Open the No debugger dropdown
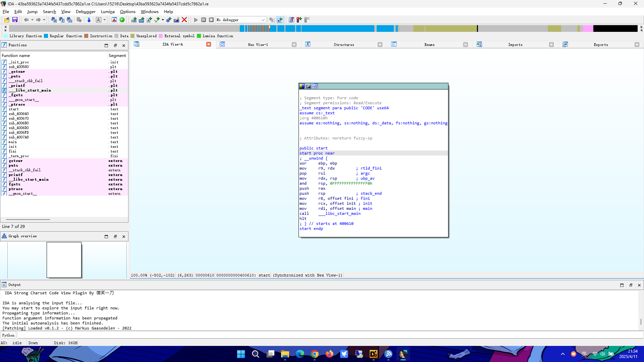 click(263, 20)
